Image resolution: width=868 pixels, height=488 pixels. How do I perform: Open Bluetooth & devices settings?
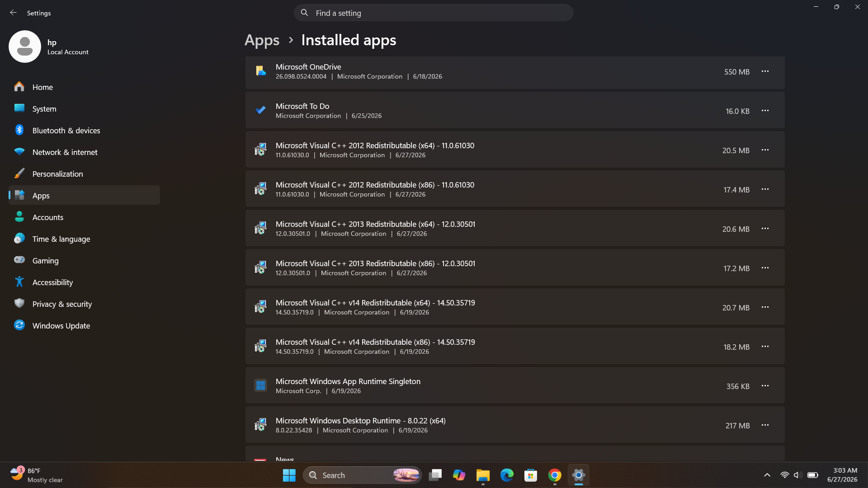click(x=84, y=130)
